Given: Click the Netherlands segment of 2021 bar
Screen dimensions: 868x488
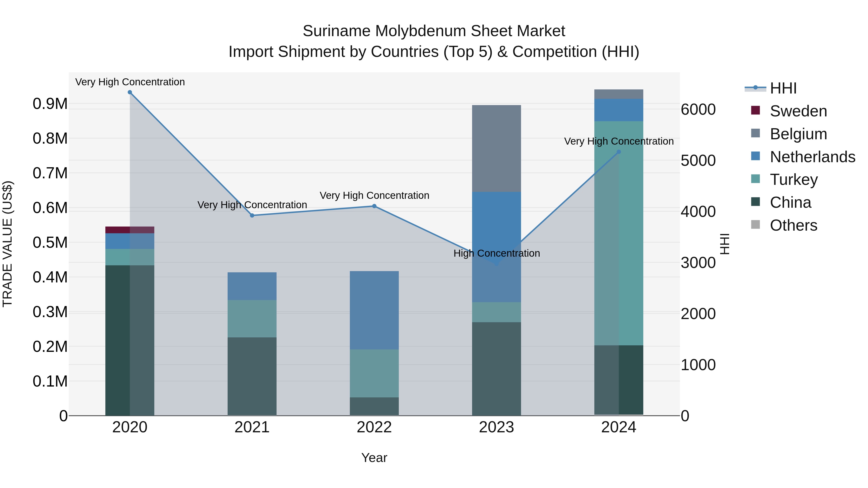Looking at the screenshot, I should [x=252, y=286].
